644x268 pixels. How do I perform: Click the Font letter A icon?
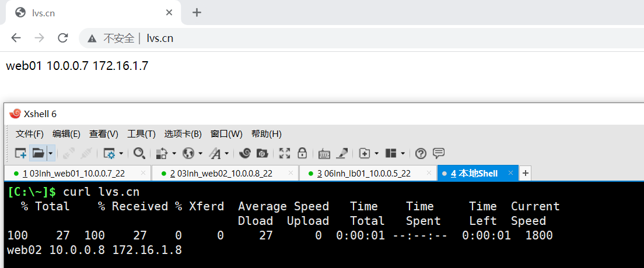click(x=215, y=153)
